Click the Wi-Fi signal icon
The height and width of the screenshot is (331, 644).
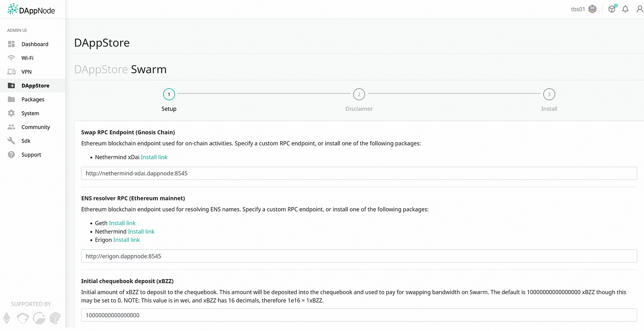(11, 58)
